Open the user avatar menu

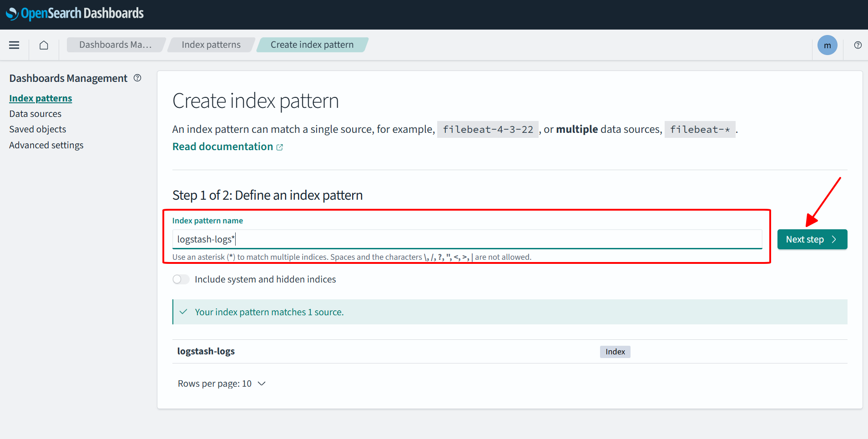pyautogui.click(x=827, y=45)
